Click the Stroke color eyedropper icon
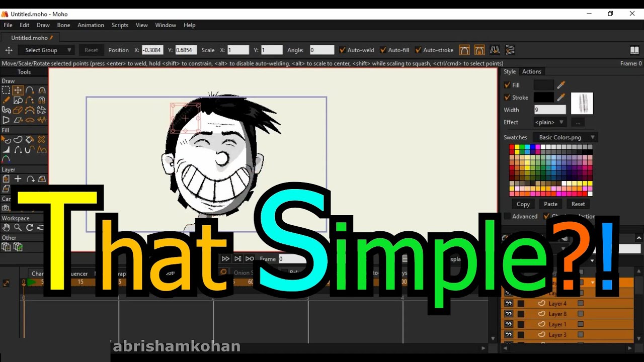The width and height of the screenshot is (644, 362). (x=561, y=98)
